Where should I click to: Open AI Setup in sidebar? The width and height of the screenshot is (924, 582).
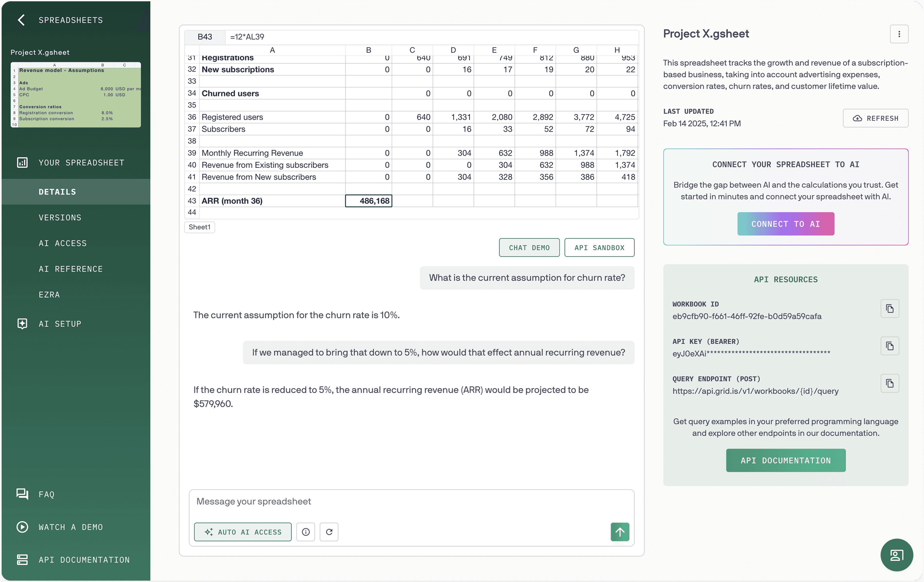point(60,324)
